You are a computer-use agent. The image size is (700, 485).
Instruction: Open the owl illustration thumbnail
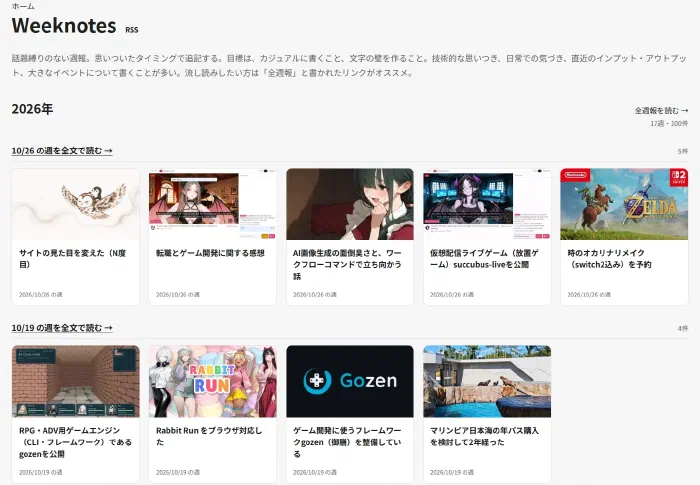[75, 204]
